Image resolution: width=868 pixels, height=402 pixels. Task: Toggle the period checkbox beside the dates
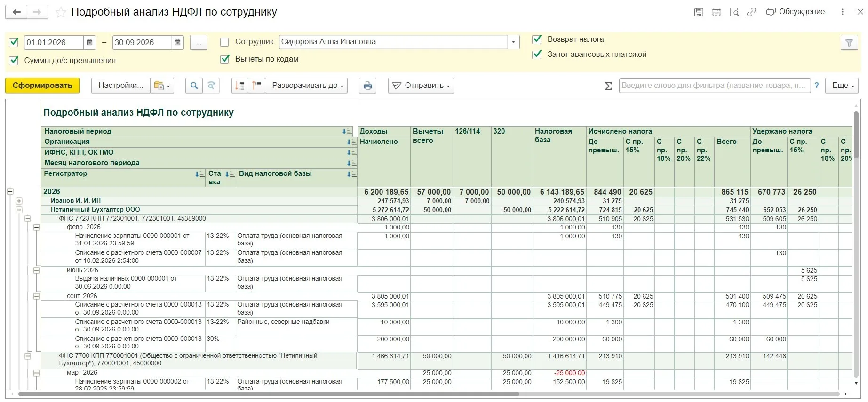[14, 42]
